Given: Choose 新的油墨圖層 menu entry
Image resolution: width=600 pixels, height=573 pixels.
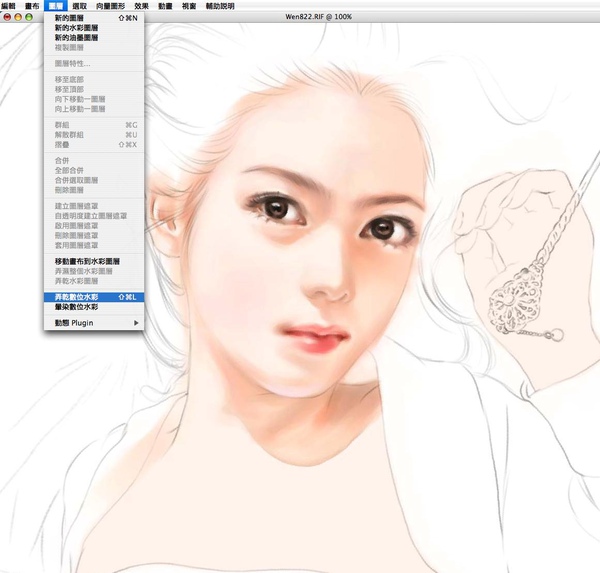Looking at the screenshot, I should point(94,38).
